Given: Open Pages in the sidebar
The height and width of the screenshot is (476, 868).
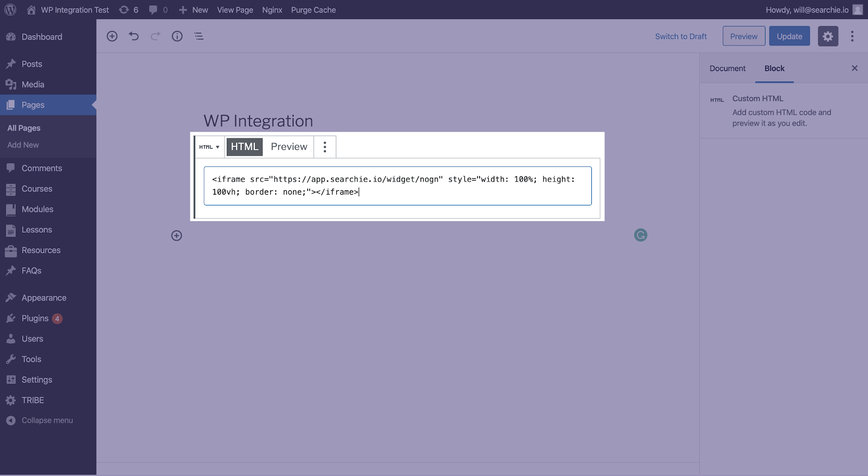Looking at the screenshot, I should click(x=48, y=105).
